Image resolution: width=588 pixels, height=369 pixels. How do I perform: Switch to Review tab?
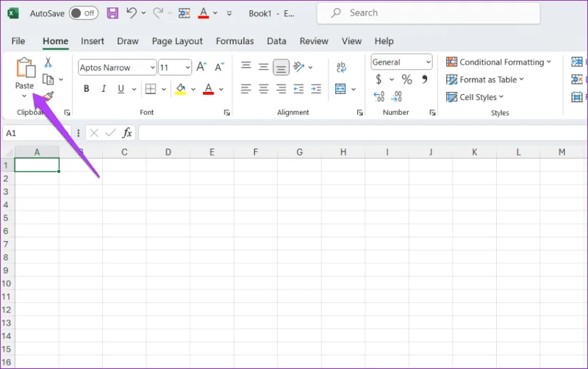click(314, 41)
